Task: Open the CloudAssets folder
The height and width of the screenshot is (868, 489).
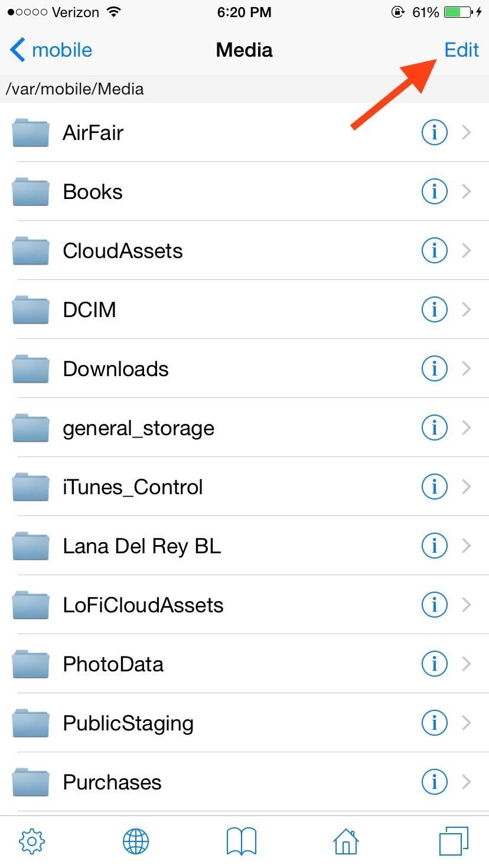Action: click(123, 251)
